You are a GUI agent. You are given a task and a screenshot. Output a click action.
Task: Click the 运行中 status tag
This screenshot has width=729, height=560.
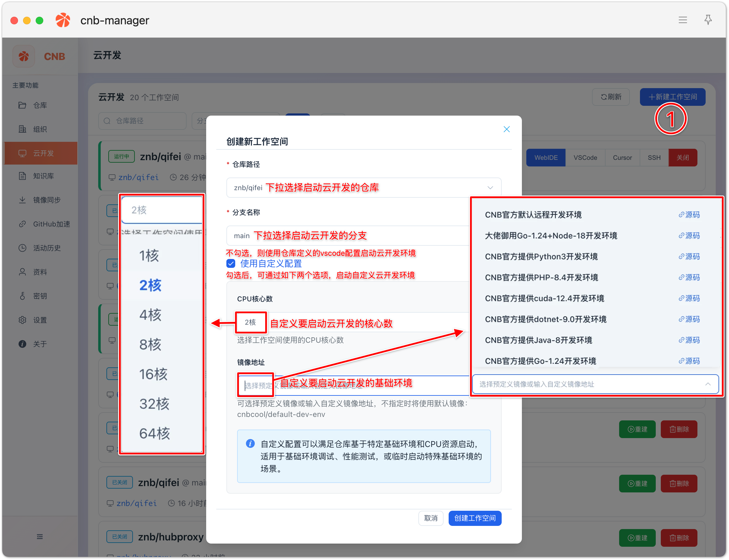tap(121, 156)
